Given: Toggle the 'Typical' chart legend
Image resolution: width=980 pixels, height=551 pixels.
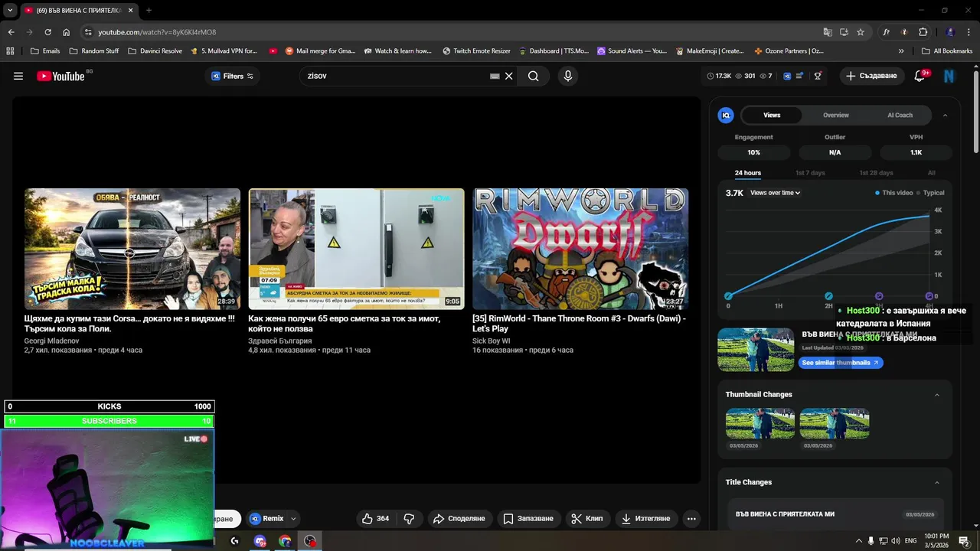Looking at the screenshot, I should [x=930, y=193].
